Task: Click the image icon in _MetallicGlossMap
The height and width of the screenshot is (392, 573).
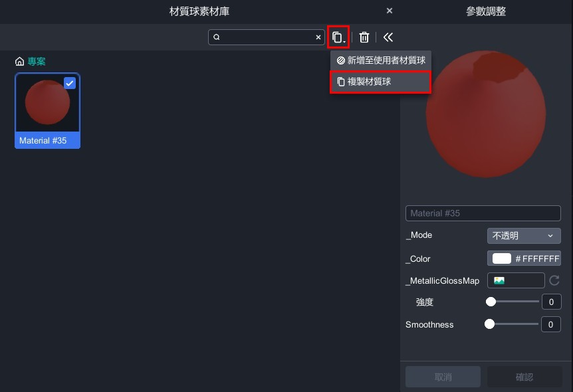Action: pos(499,280)
